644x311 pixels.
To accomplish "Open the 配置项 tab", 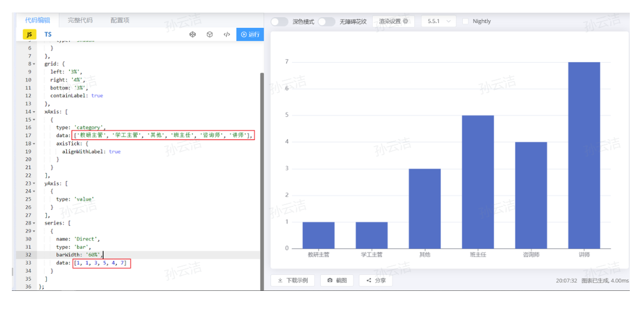I will 120,20.
